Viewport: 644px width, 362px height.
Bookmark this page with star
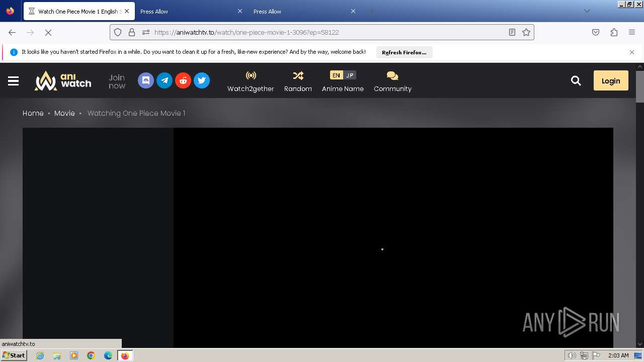coord(526,32)
